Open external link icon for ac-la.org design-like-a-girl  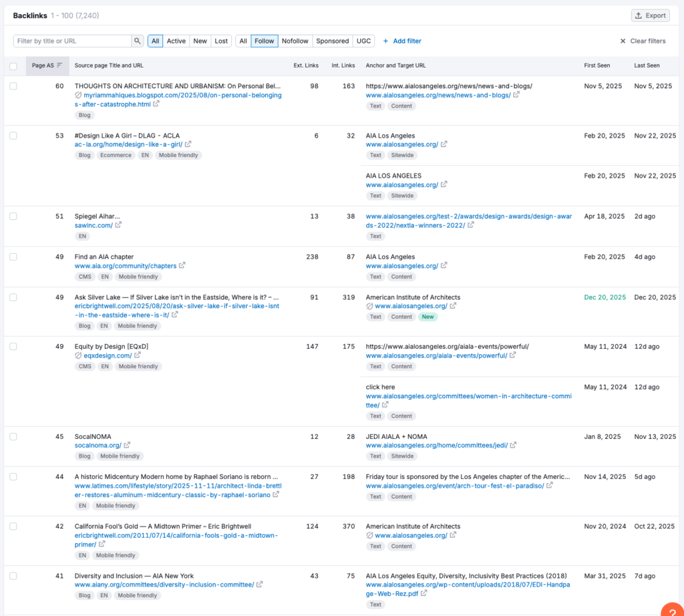[x=188, y=144]
